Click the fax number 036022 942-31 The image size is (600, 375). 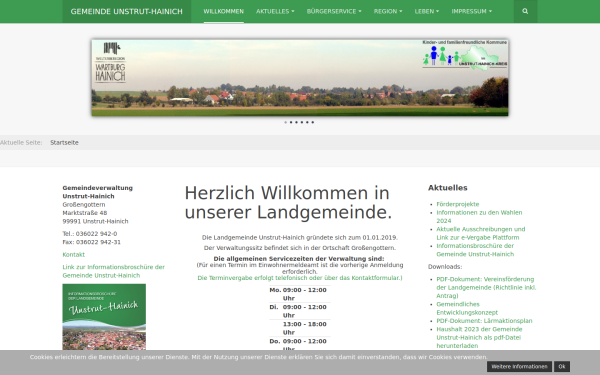[x=98, y=242]
